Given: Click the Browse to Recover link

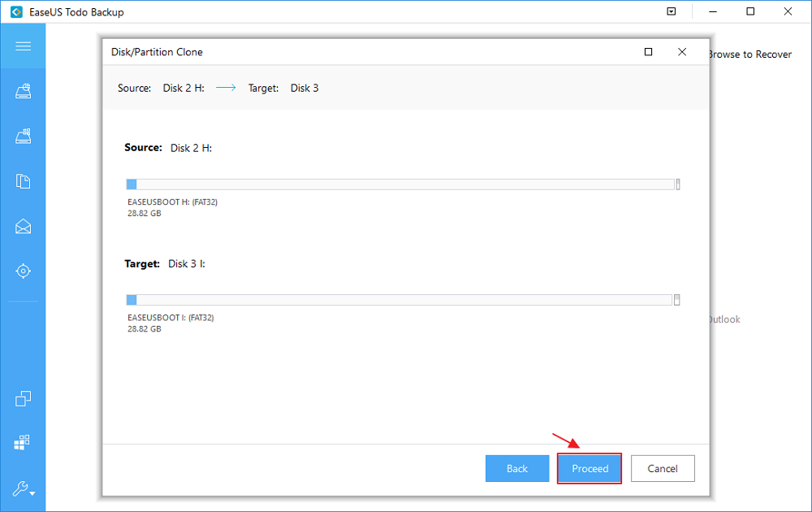Looking at the screenshot, I should click(x=749, y=54).
